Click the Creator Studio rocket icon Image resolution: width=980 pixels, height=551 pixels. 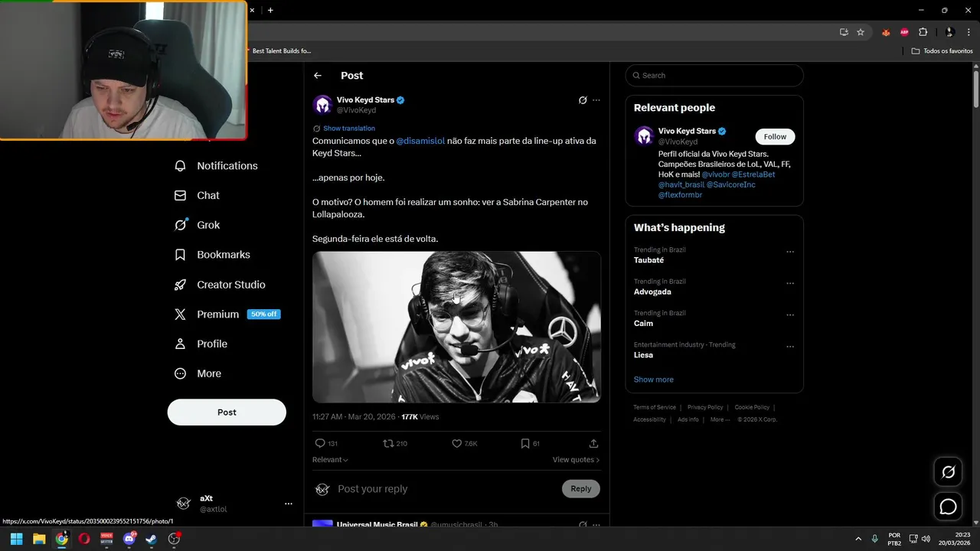point(181,285)
